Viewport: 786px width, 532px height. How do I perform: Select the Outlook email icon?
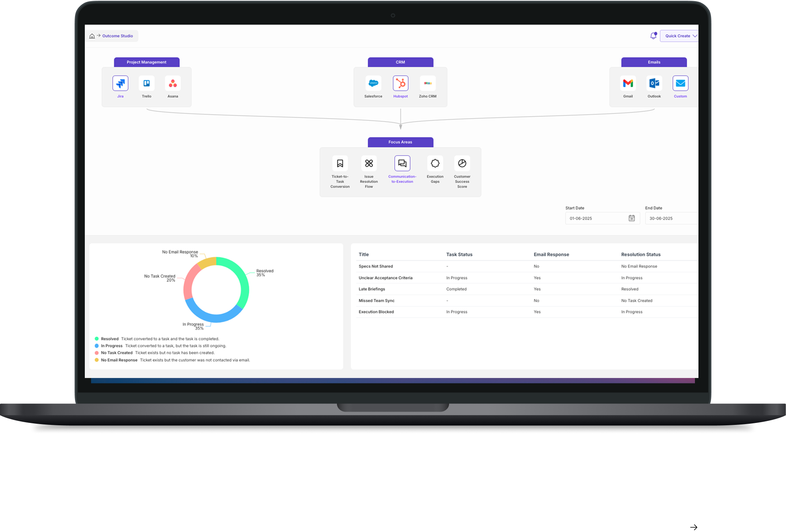click(x=654, y=83)
